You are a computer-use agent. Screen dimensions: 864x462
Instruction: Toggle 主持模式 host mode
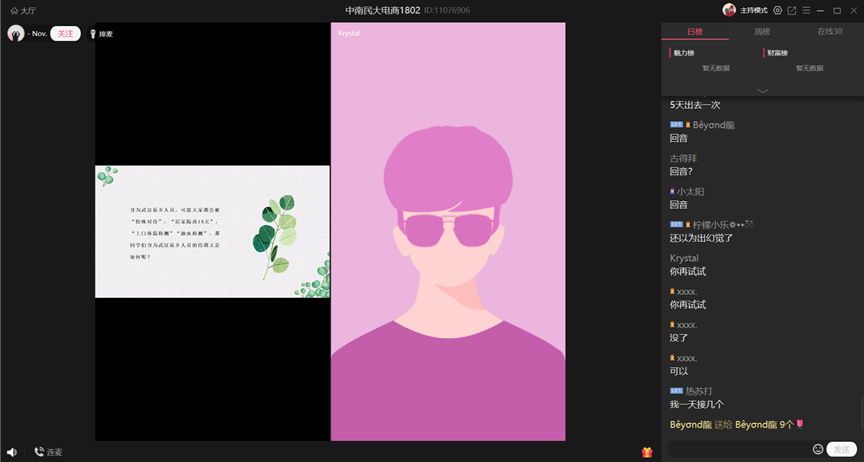tap(746, 10)
